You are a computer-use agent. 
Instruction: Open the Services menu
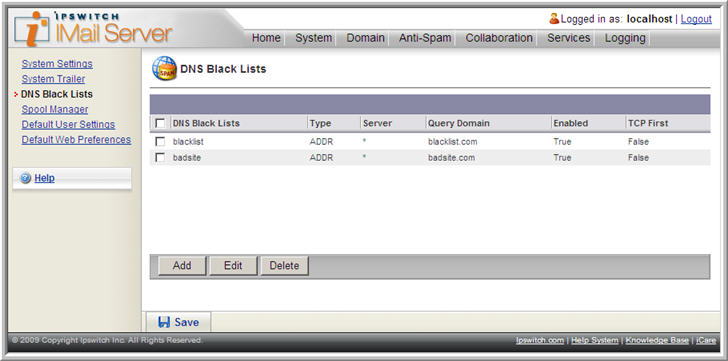pyautogui.click(x=568, y=38)
